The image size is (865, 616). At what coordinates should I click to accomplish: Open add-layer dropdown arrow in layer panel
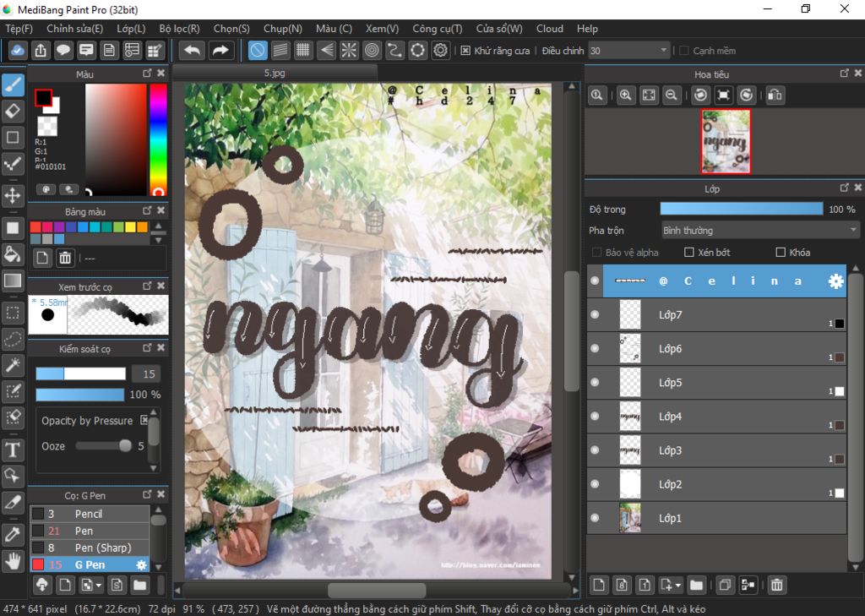[x=678, y=585]
